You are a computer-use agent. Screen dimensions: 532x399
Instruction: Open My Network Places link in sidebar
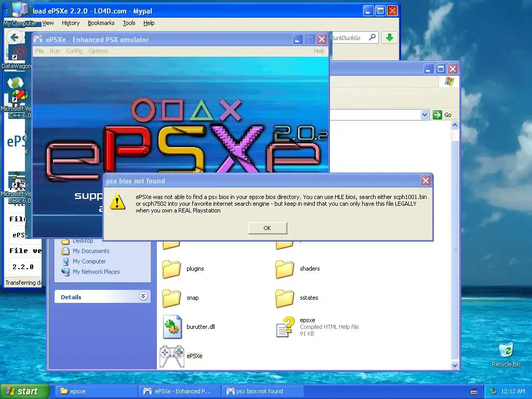point(96,272)
